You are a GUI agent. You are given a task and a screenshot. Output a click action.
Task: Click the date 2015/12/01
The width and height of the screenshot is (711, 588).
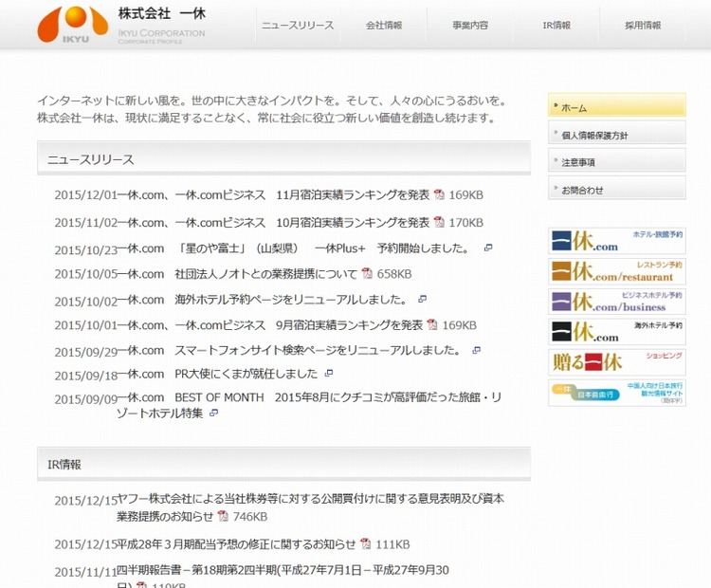[85, 195]
